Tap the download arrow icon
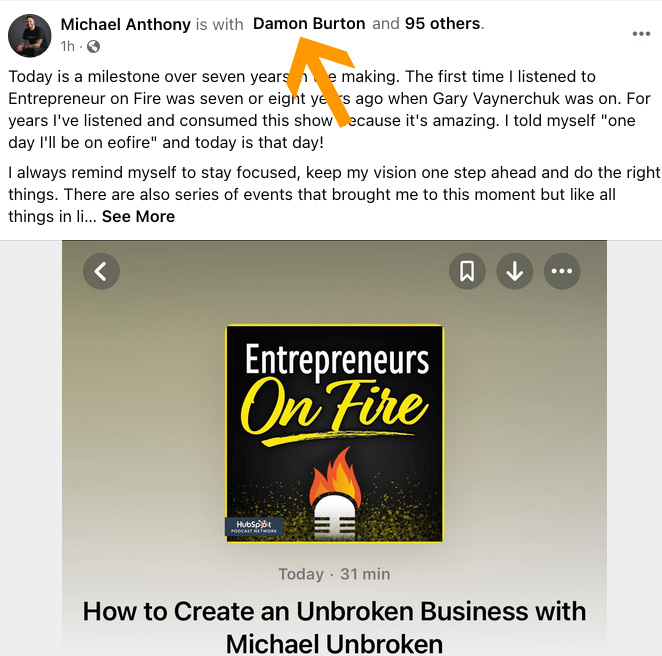The image size is (662, 656). tap(515, 271)
